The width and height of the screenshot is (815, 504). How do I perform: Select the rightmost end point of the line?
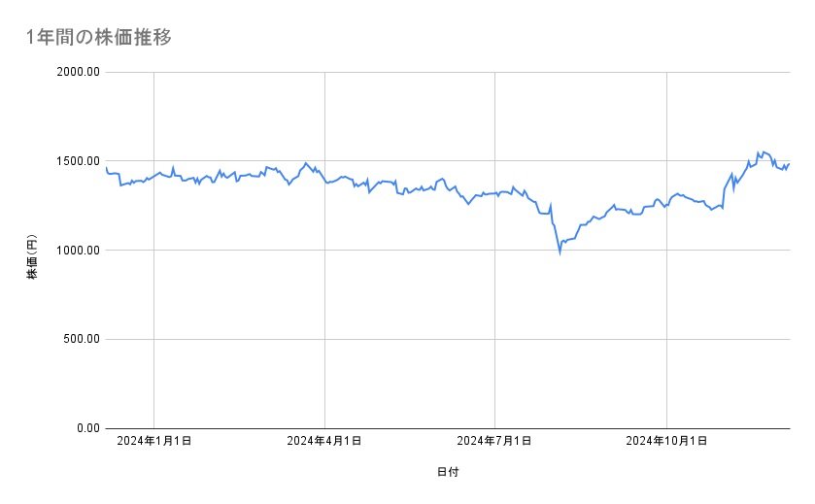[789, 163]
